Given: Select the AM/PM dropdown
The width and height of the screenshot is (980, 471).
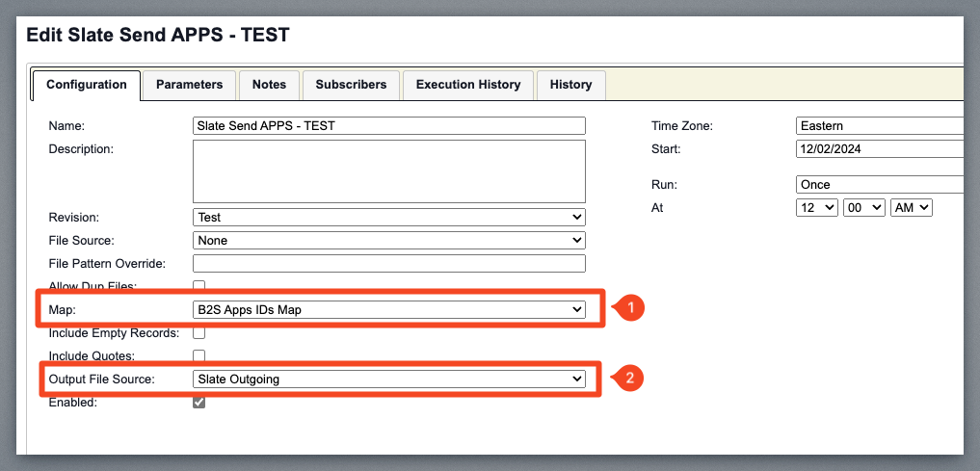Looking at the screenshot, I should [x=911, y=208].
